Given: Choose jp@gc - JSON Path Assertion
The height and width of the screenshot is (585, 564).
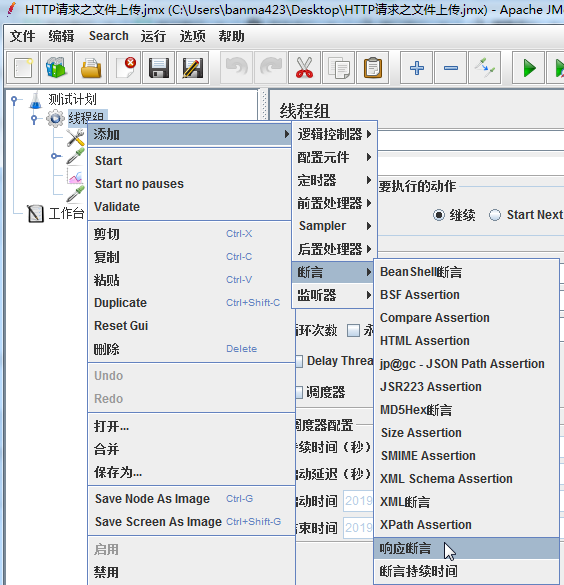Looking at the screenshot, I should 466,364.
